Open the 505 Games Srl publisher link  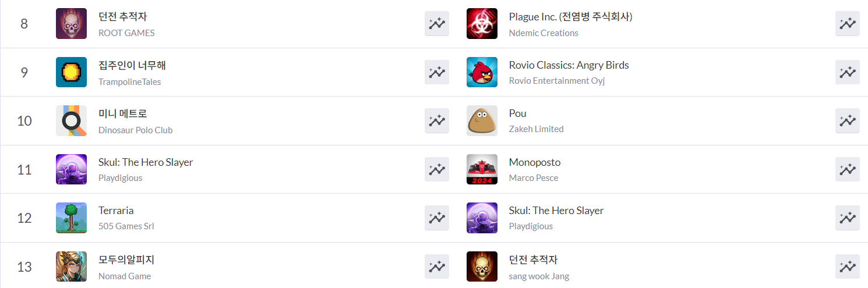tap(126, 226)
